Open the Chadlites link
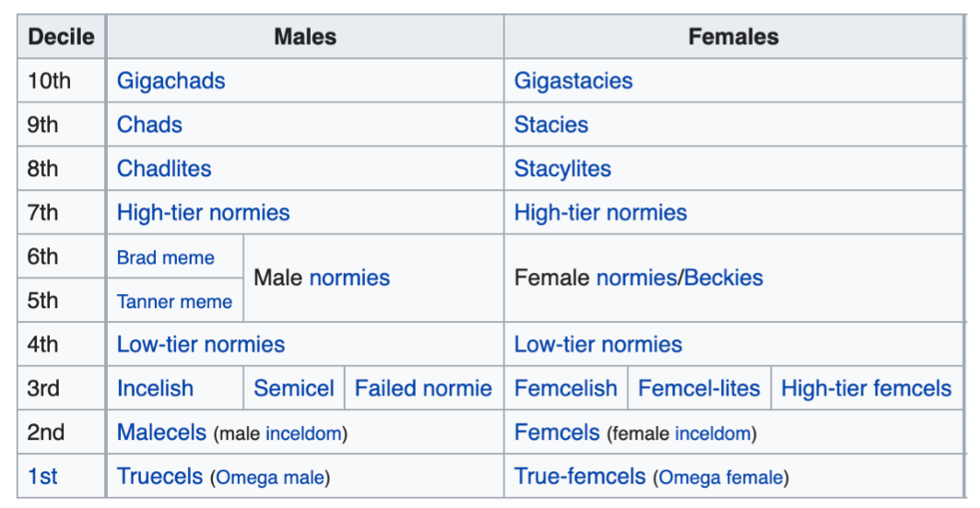Image resolution: width=980 pixels, height=508 pixels. click(164, 169)
